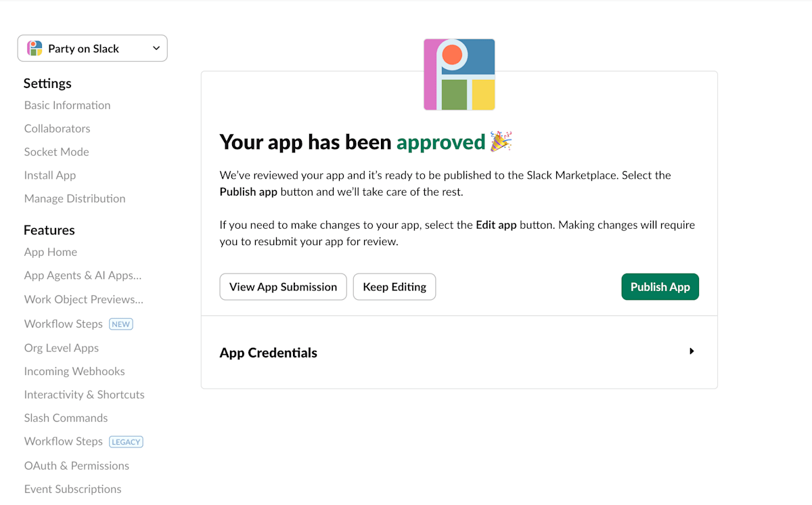Select Install App in the sidebar

pyautogui.click(x=50, y=175)
